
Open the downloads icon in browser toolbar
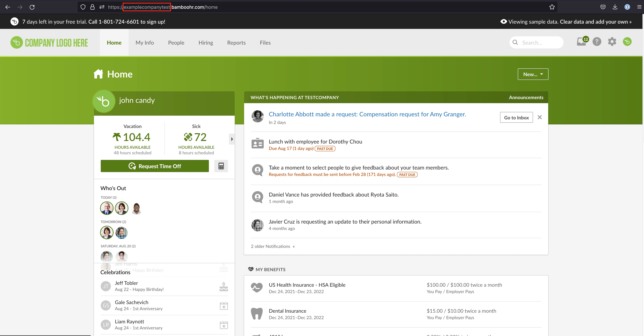coord(615,7)
